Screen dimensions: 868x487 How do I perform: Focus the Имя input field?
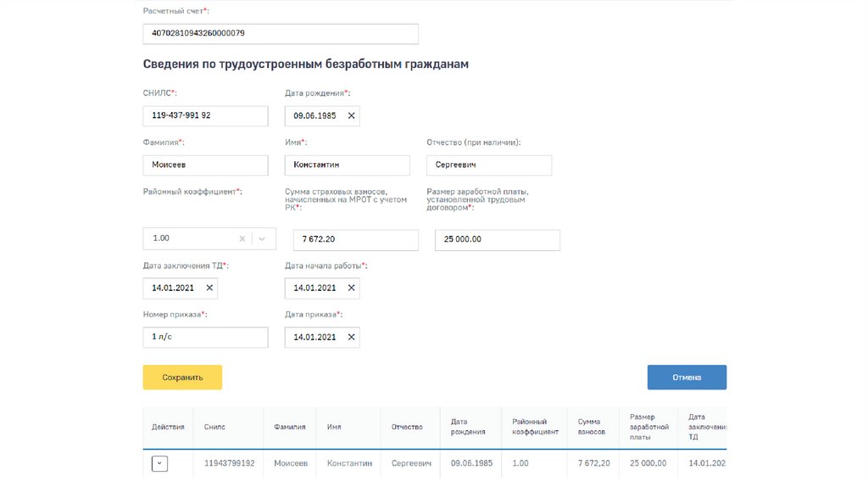[347, 165]
